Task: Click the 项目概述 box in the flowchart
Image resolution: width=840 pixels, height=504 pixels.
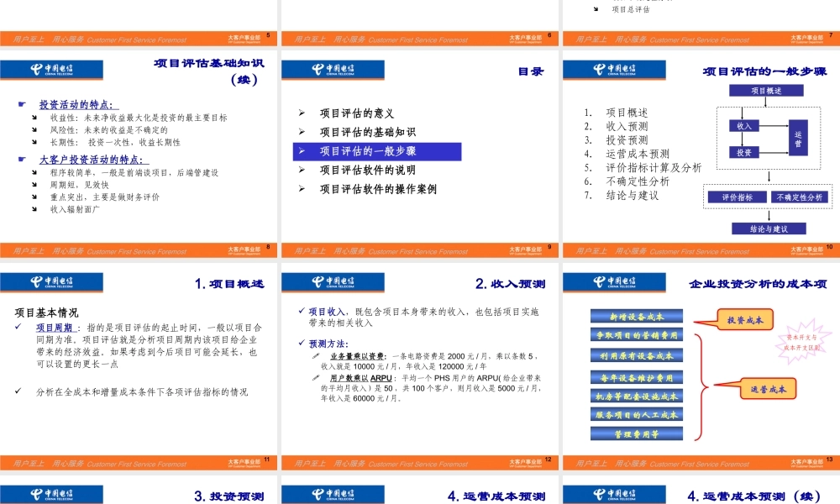Action: tap(766, 91)
